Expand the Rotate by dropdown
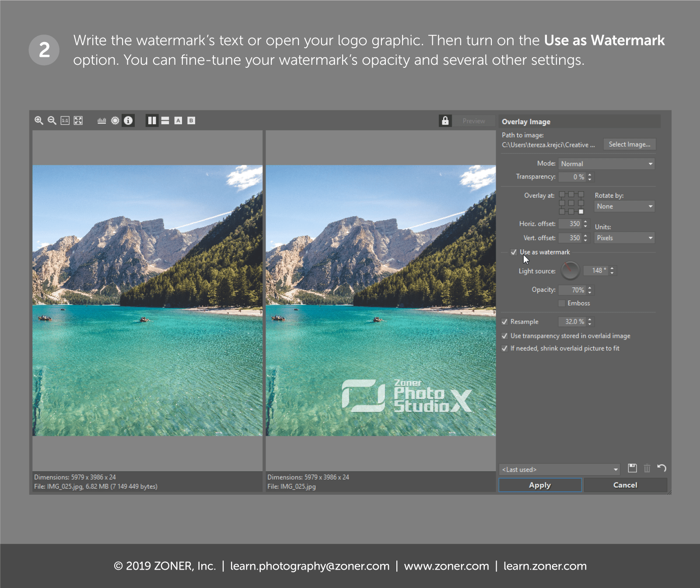This screenshot has height=588, width=700. (x=624, y=206)
